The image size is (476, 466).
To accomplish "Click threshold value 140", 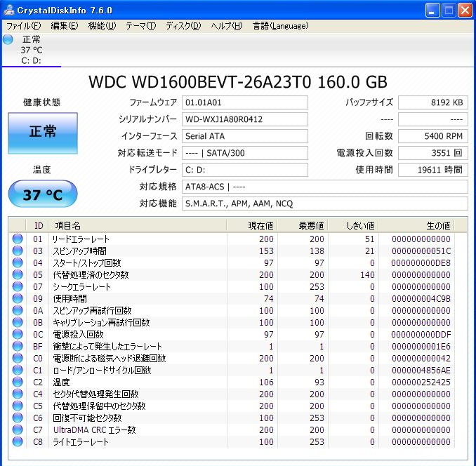I will (367, 275).
